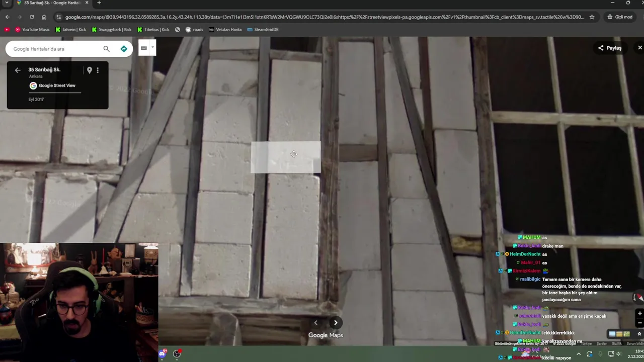The width and height of the screenshot is (644, 362).
Task: Go back using the browser back arrow
Action: click(x=7, y=17)
